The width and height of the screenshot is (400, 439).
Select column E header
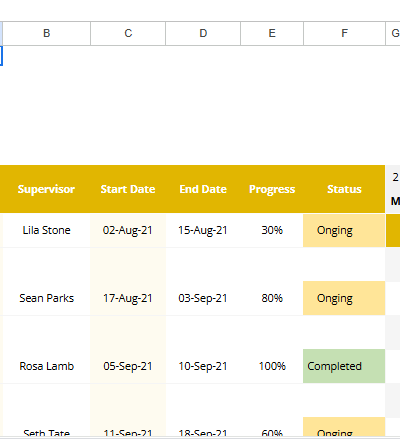click(272, 33)
